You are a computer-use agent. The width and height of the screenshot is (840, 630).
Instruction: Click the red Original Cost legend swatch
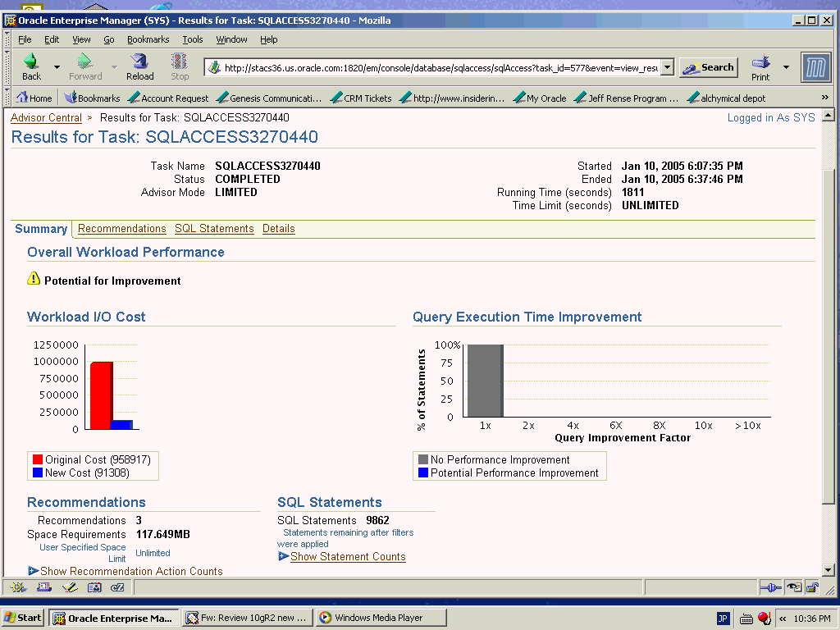[x=37, y=460]
